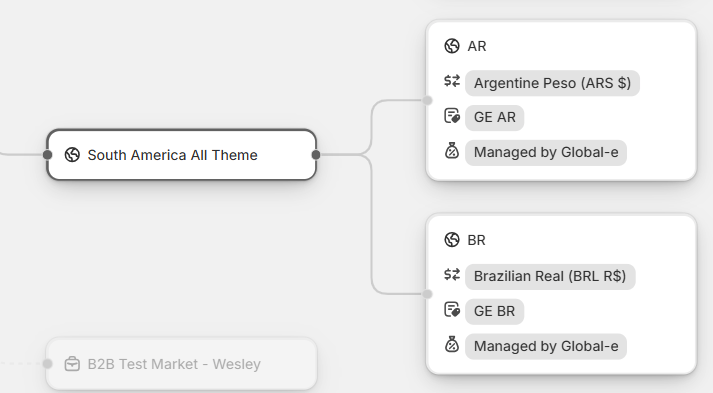Click the globe icon in South America All Theme node

tap(72, 155)
